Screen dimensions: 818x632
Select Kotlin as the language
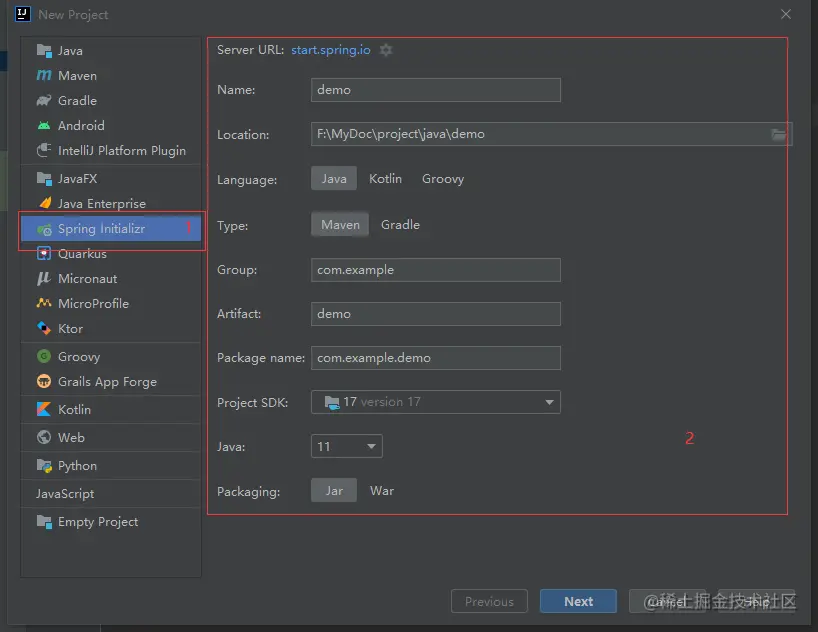[x=386, y=178]
